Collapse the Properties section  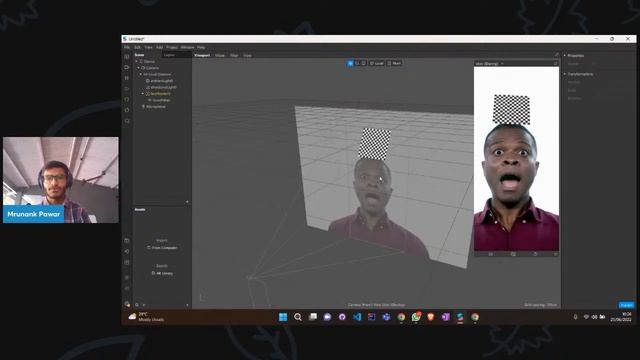coord(565,56)
